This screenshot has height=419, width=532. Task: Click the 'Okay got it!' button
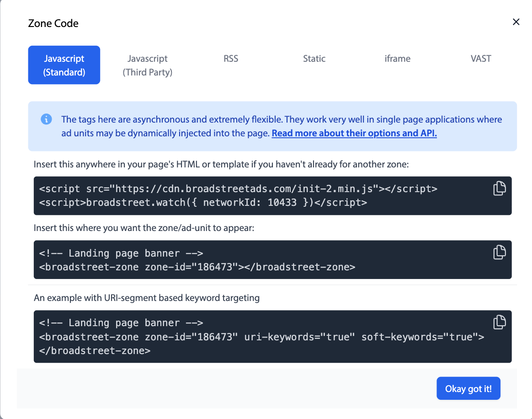coord(468,388)
